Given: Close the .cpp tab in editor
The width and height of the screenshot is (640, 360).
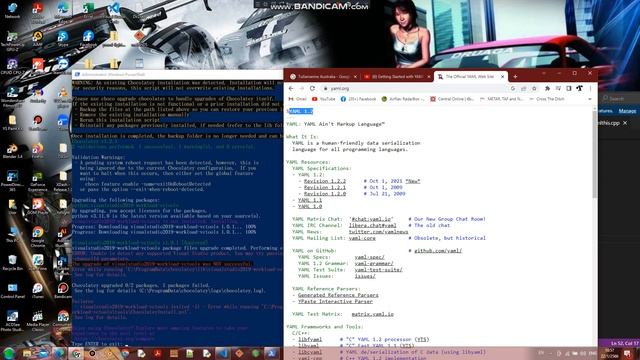Looking at the screenshot, I should coord(625,123).
